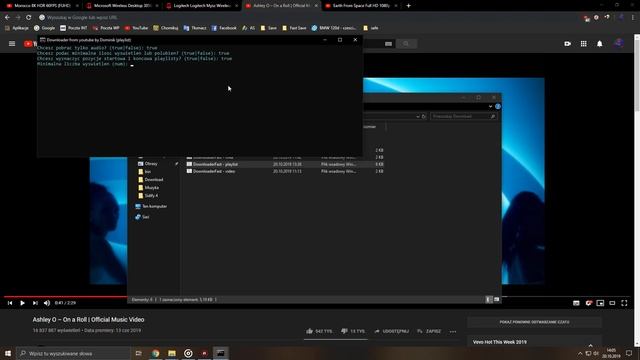Open more actions three-dot menu
The width and height of the screenshot is (640, 360).
coord(453,331)
